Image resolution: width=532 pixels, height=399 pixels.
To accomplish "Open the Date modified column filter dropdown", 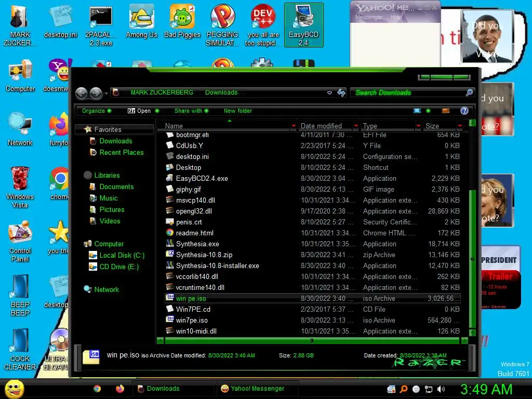I will pyautogui.click(x=356, y=126).
